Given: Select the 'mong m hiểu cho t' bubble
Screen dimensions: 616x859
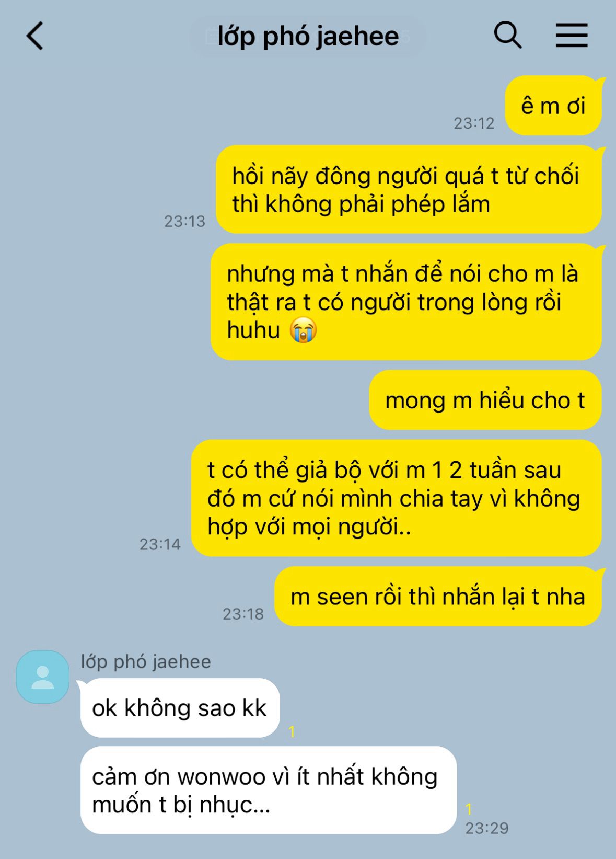Looking at the screenshot, I should coord(485,400).
